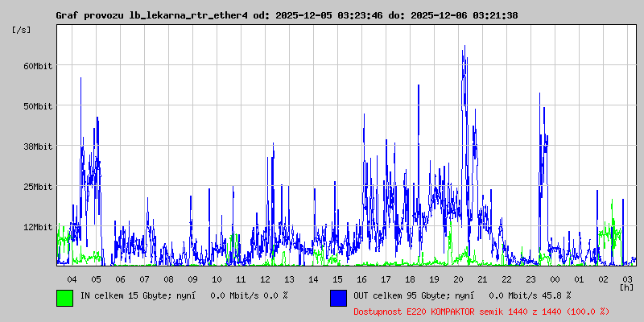Click the '[h]' hour unit label

[627, 287]
